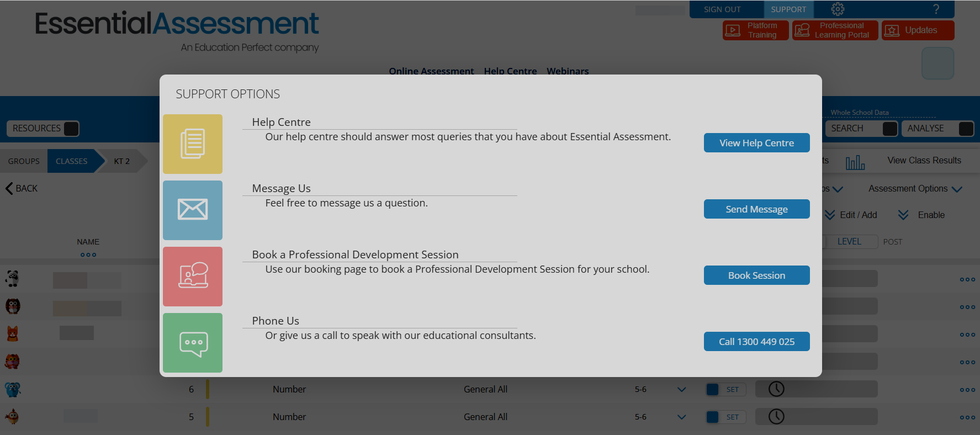Click the 'General All' cell in row 5

click(485, 417)
